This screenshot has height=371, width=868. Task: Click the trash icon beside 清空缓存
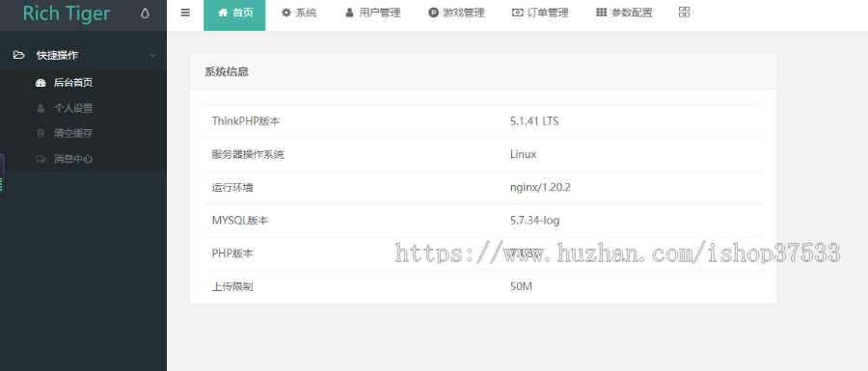tap(41, 133)
